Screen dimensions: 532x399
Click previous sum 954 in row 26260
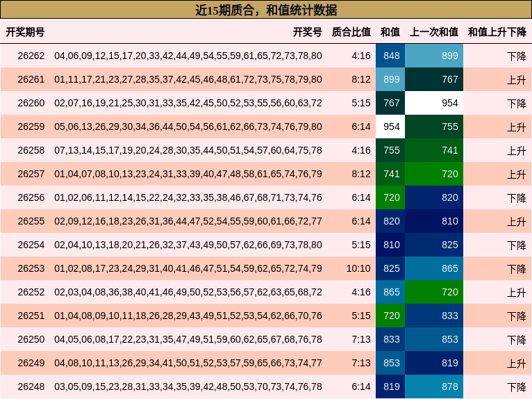tap(434, 103)
